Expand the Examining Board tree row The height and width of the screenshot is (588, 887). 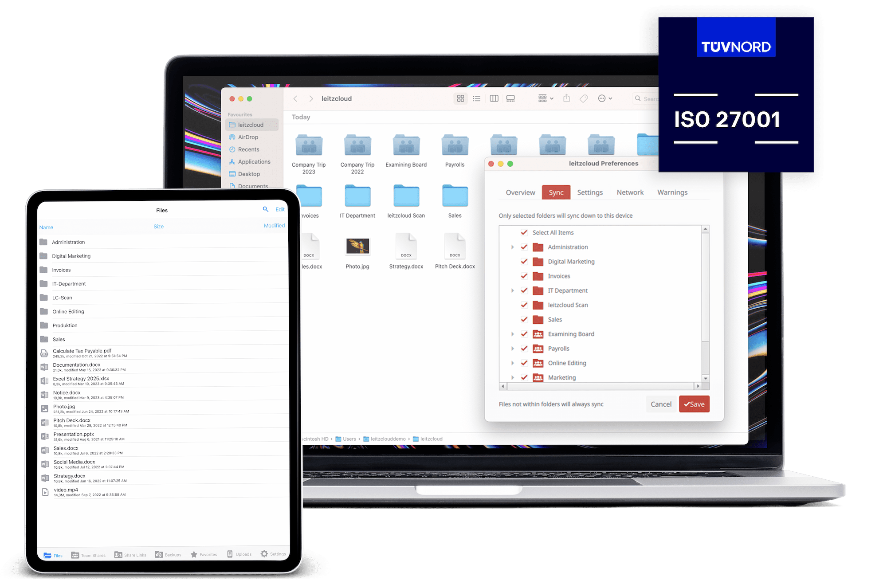click(512, 334)
